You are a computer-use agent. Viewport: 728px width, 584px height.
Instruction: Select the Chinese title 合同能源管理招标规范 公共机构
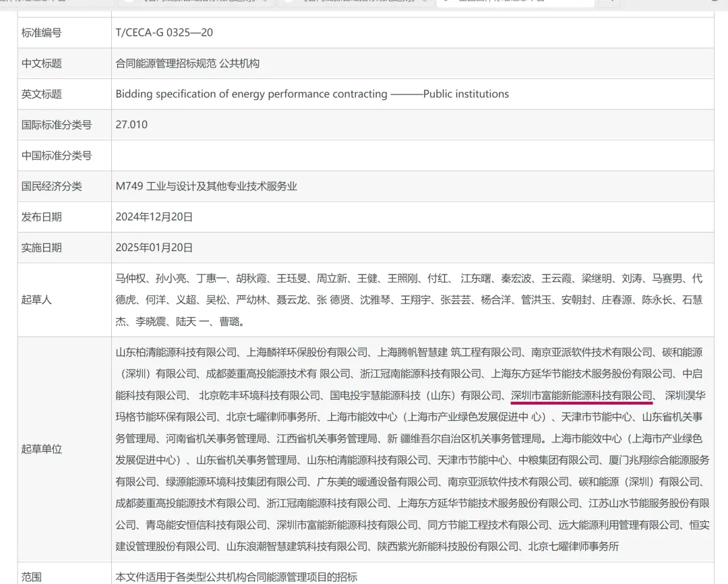click(187, 63)
